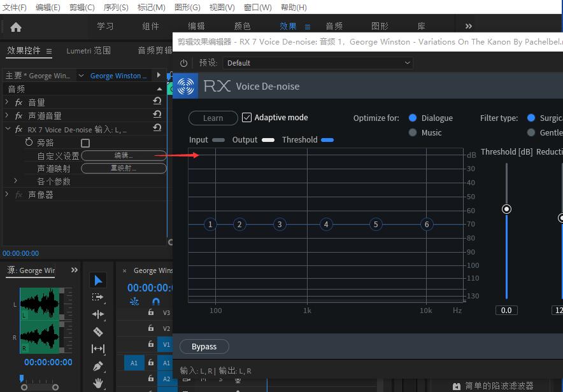Toggle the fx switch for 声道音量
The height and width of the screenshot is (392, 563).
(18, 116)
